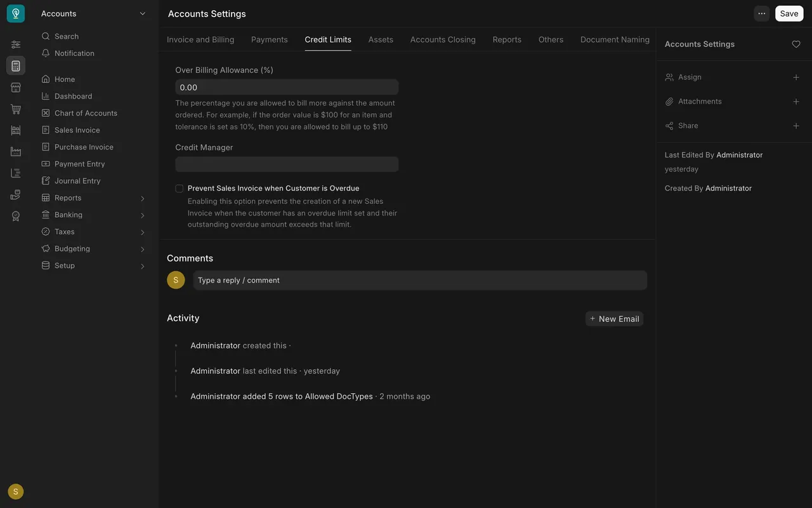Open the hand-holding-box module icon

(x=16, y=195)
